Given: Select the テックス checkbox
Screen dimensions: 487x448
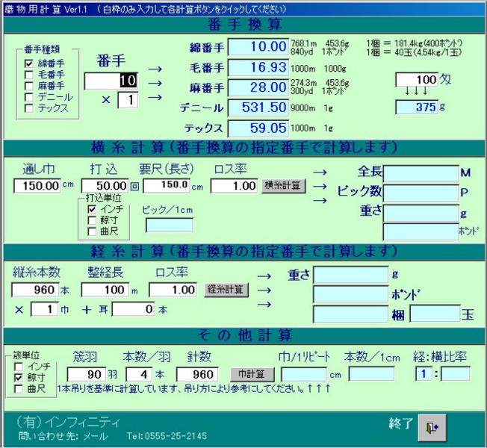Looking at the screenshot, I should (29, 108).
